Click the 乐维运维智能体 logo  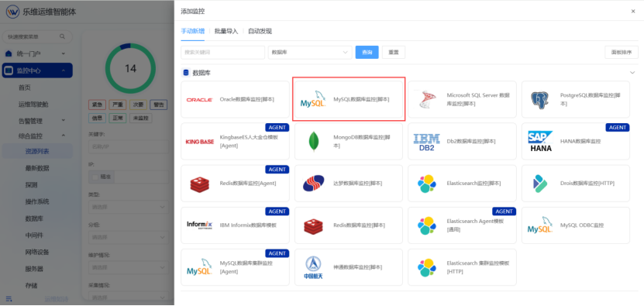click(12, 11)
